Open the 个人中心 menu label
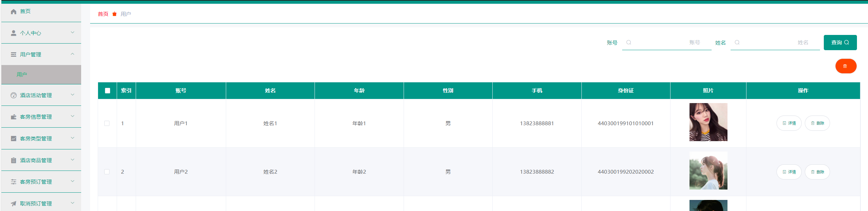The height and width of the screenshot is (211, 868). click(x=30, y=33)
